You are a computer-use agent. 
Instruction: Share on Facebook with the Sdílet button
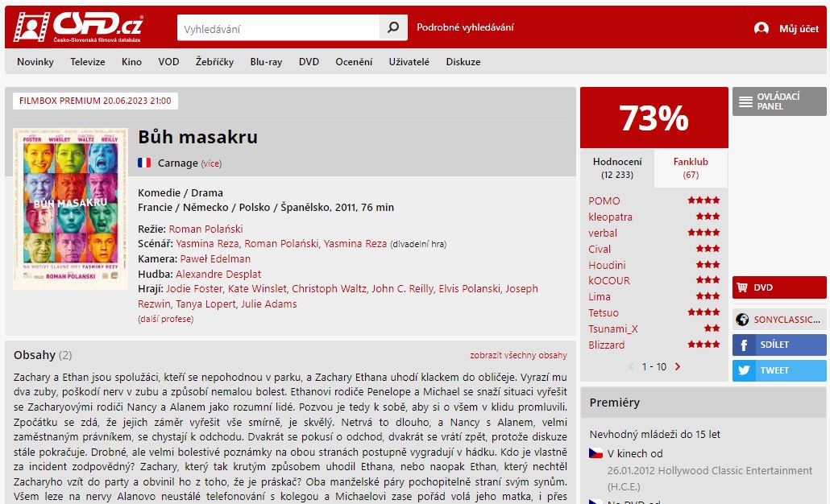pos(779,345)
